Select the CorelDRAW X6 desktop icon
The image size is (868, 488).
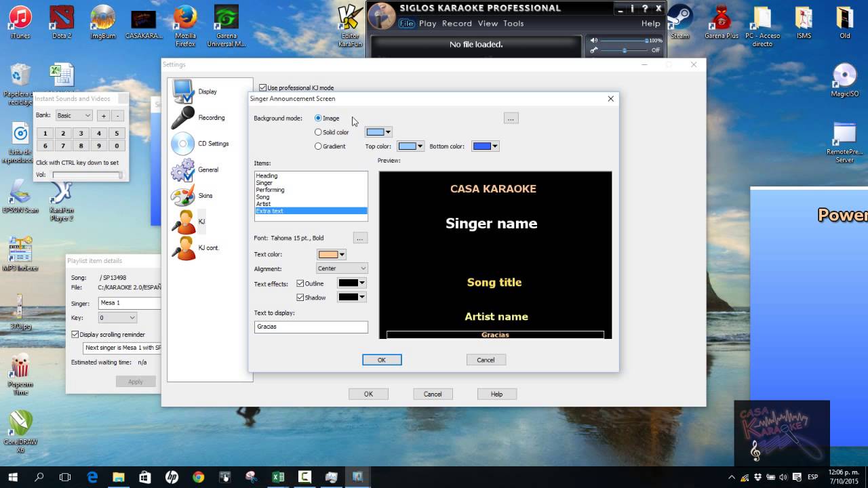coord(20,432)
